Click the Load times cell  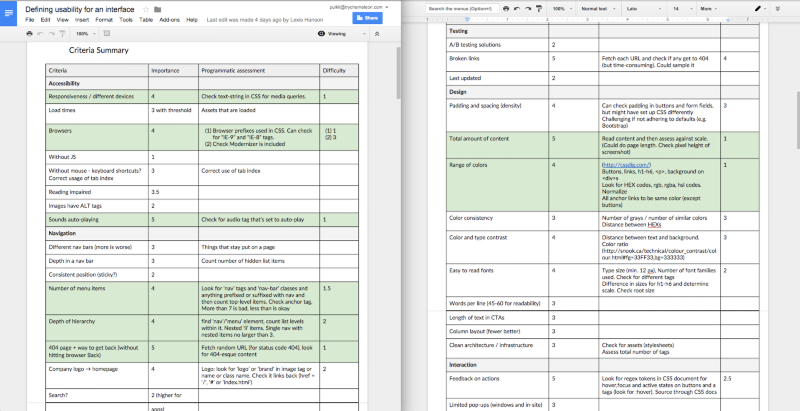point(97,113)
